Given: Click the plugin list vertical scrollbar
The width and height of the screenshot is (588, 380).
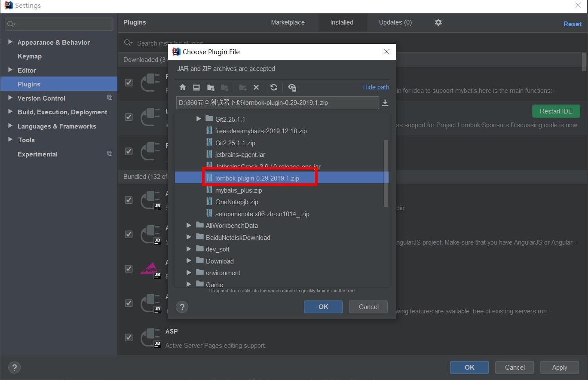Looking at the screenshot, I should 584,62.
